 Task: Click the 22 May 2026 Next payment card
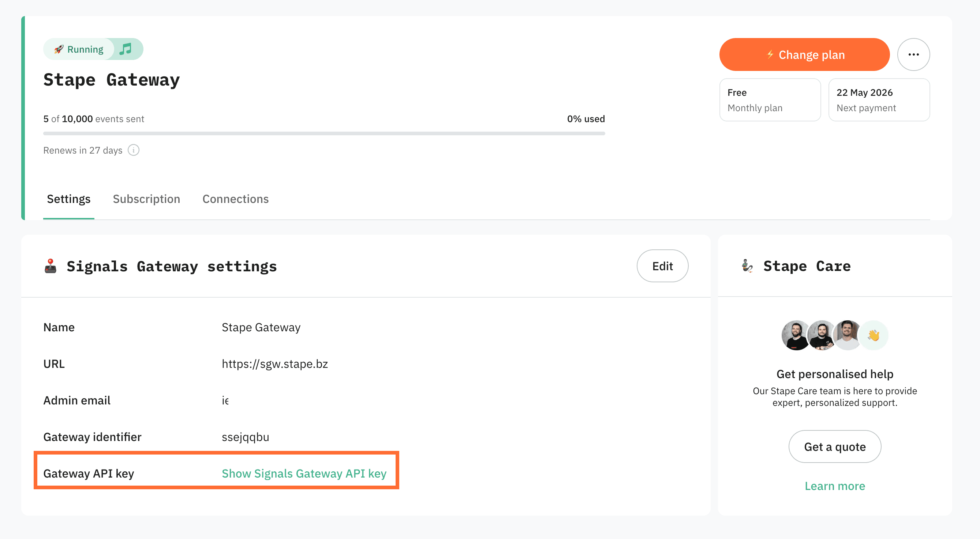coord(879,100)
